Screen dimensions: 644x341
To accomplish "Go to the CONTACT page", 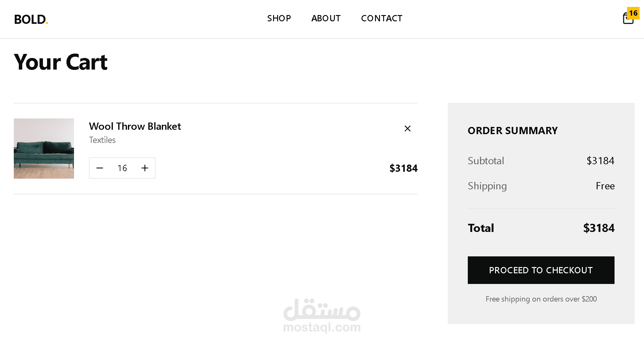I will click(x=382, y=18).
